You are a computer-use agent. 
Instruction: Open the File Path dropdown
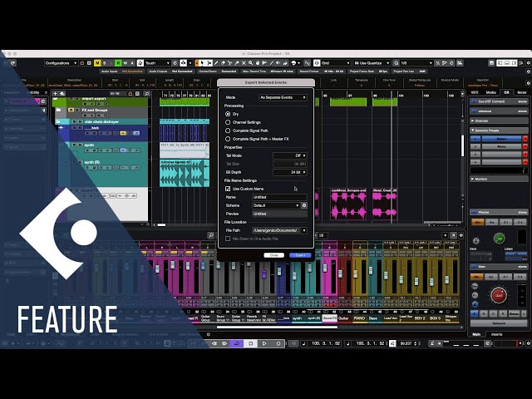[x=279, y=230]
